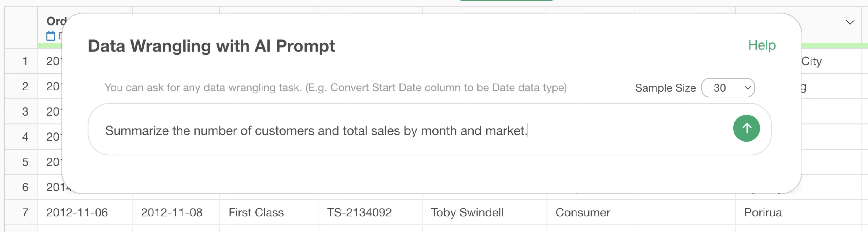This screenshot has width=868, height=232.
Task: Select row number 7
Action: [25, 213]
